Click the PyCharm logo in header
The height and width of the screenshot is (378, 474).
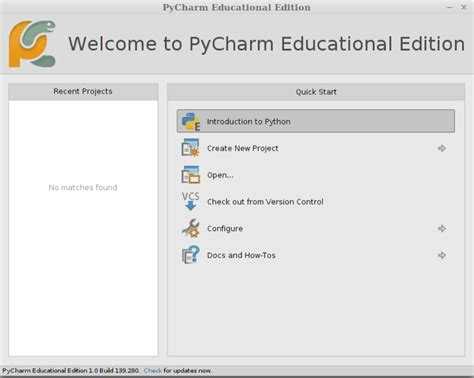point(32,44)
